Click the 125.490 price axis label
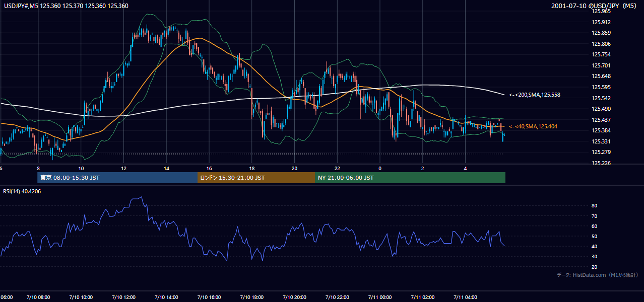Screen dimensions: 644x302 tap(602, 109)
